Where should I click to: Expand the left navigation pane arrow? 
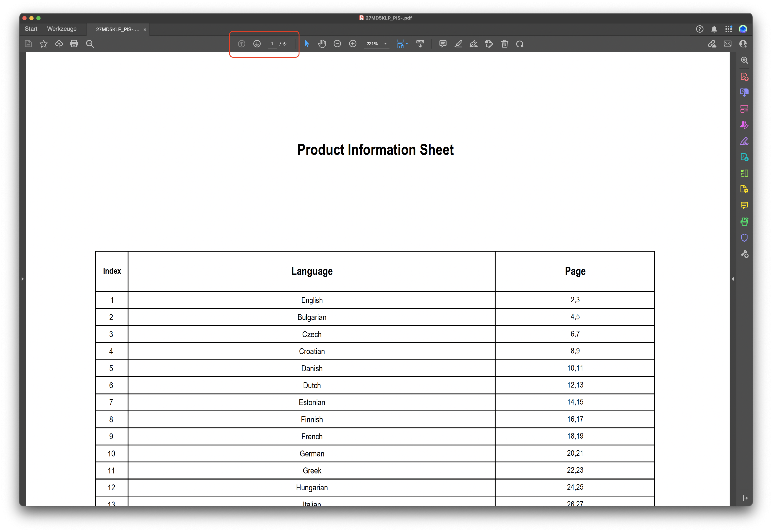(23, 279)
